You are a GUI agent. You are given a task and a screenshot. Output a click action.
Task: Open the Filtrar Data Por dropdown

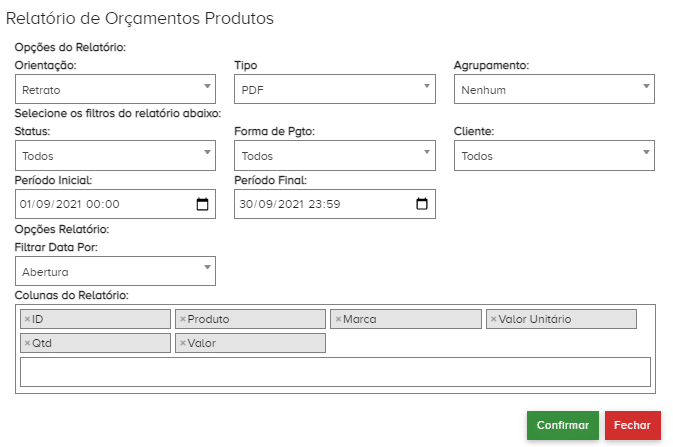click(115, 270)
